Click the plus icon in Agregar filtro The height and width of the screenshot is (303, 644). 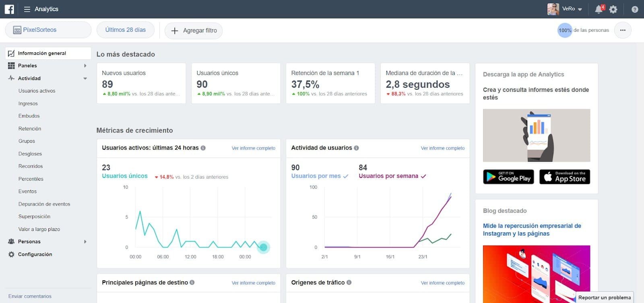175,31
